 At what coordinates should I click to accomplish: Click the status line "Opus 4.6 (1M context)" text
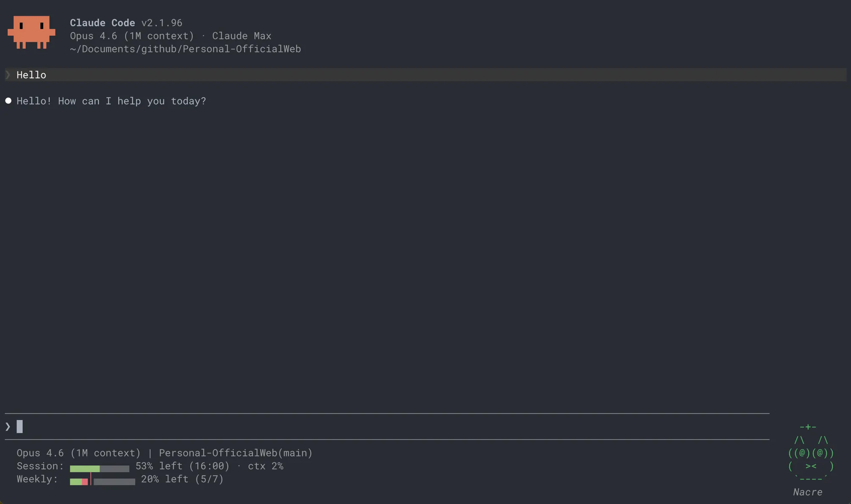tap(79, 453)
